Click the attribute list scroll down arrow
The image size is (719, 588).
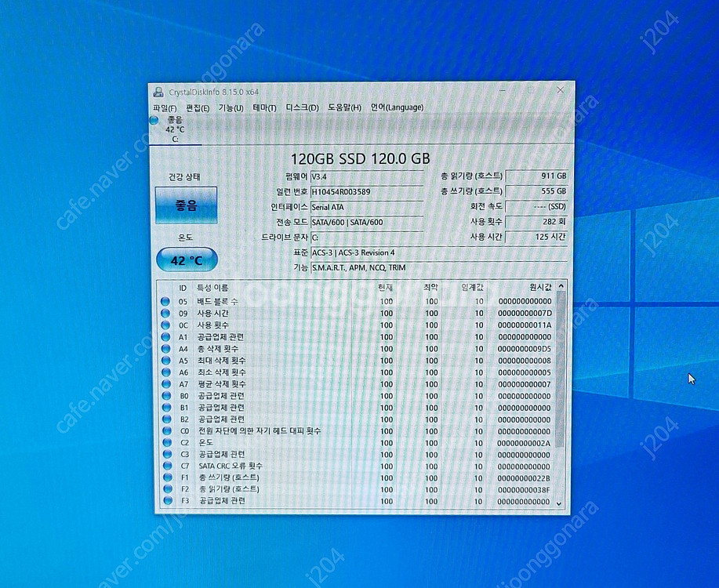559,503
